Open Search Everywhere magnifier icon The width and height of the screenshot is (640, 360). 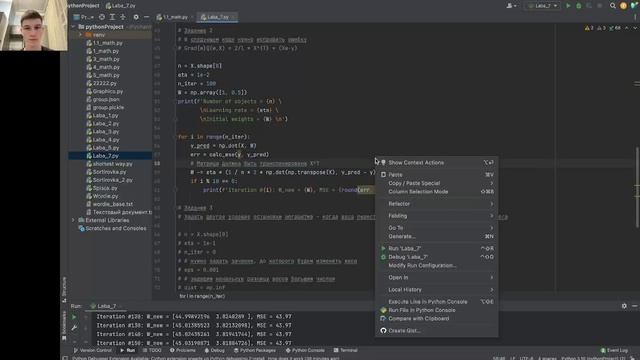point(613,6)
